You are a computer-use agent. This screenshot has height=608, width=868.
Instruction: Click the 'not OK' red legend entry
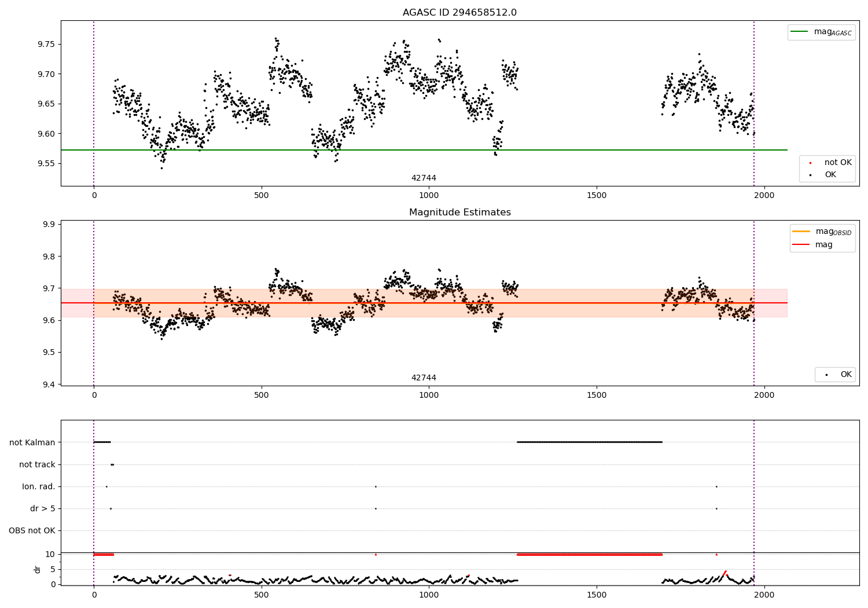click(830, 163)
